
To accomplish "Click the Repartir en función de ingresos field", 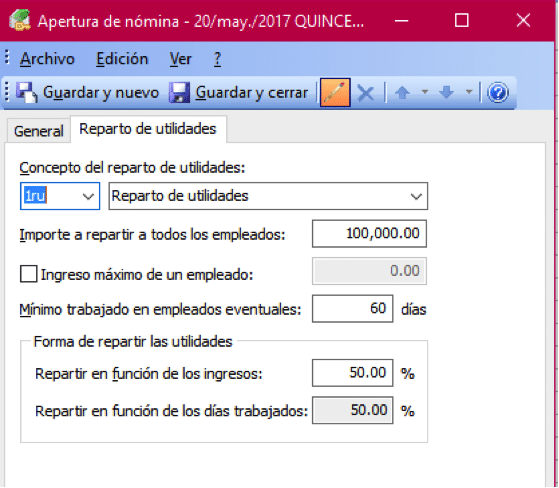I will [353, 373].
